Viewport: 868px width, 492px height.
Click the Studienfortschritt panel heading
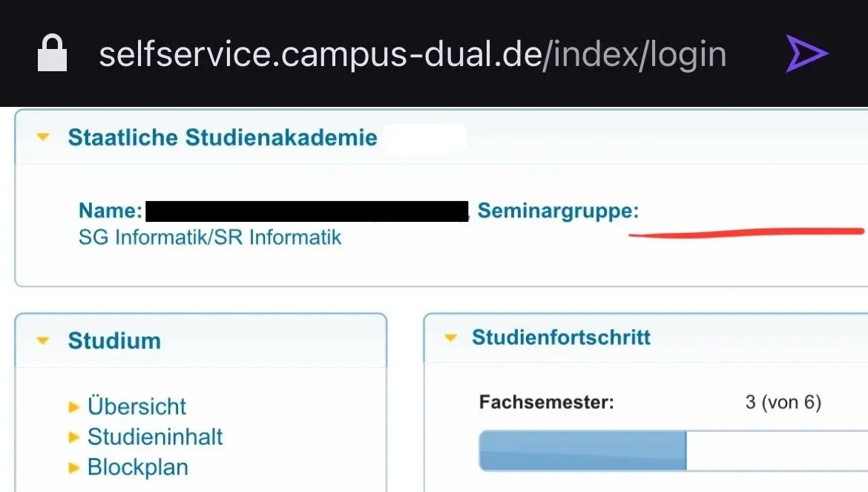click(561, 338)
